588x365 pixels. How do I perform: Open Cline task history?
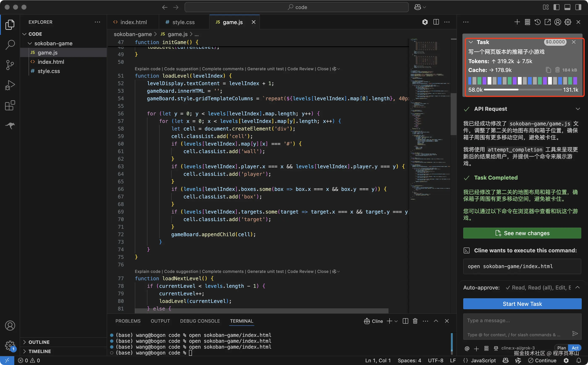point(537,22)
